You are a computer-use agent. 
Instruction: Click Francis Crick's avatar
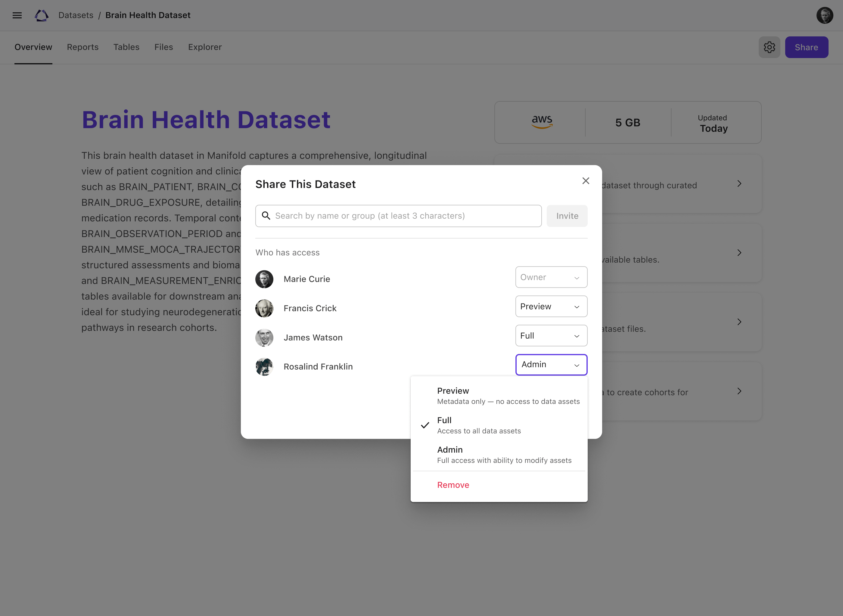click(x=264, y=308)
